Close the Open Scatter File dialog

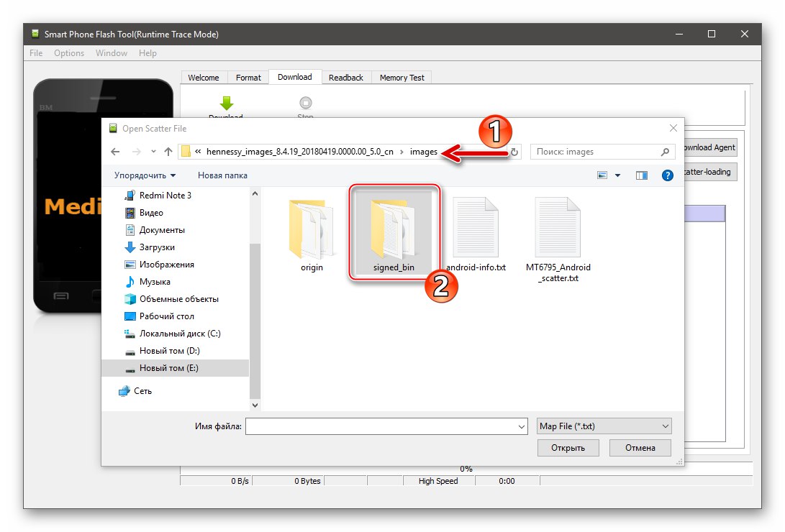coord(673,129)
